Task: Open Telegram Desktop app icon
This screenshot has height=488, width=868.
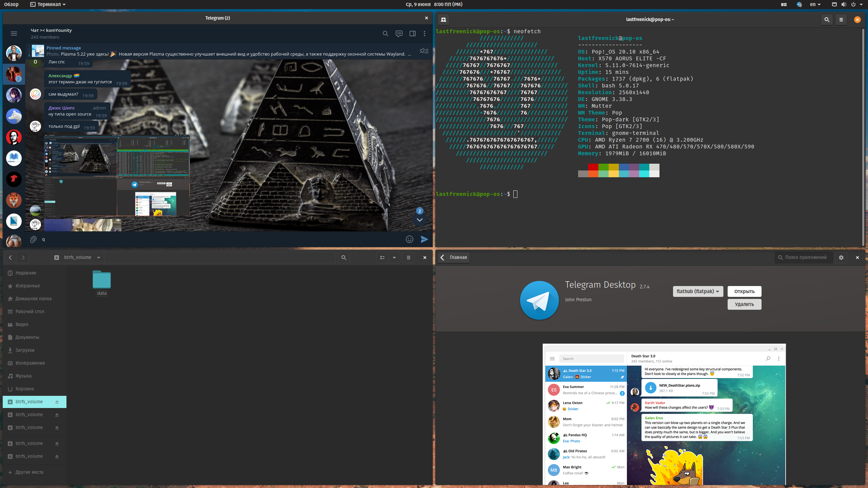Action: [539, 300]
